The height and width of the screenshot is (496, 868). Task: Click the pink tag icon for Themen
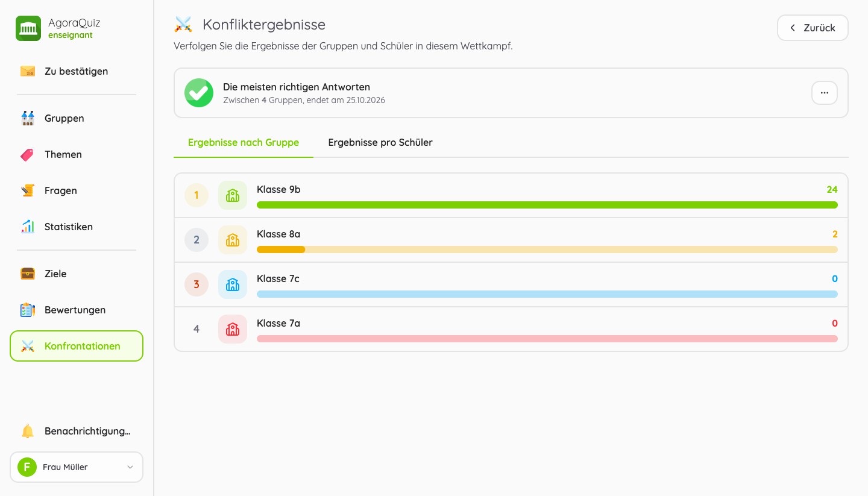28,154
